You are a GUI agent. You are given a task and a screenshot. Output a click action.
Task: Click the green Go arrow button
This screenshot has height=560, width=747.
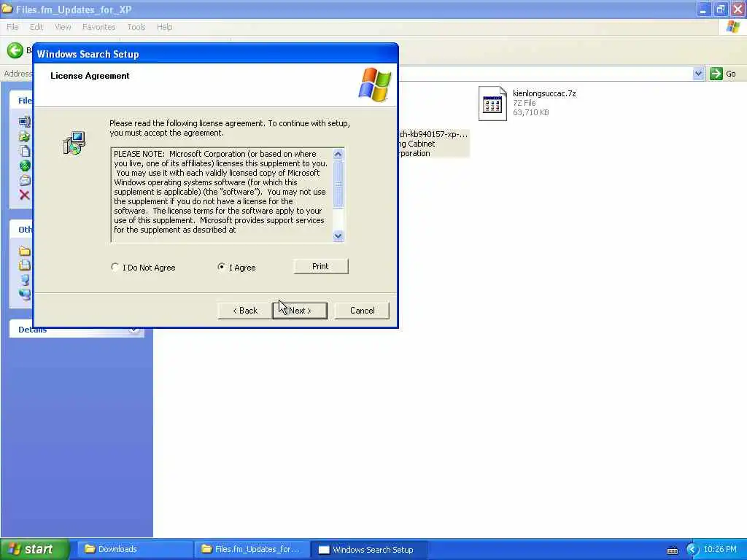click(716, 74)
